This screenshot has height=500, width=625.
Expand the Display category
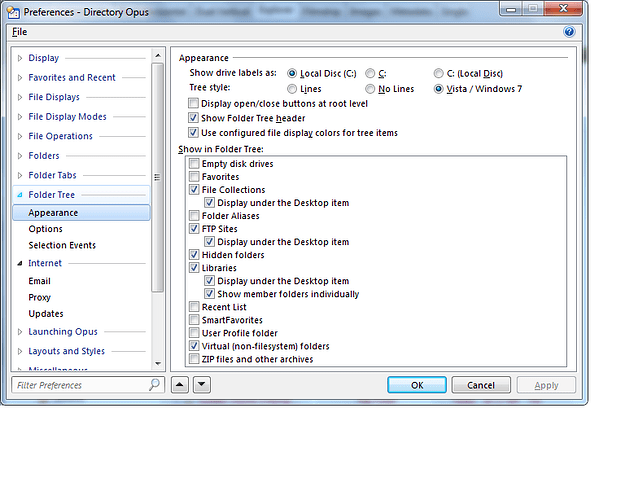(20, 58)
